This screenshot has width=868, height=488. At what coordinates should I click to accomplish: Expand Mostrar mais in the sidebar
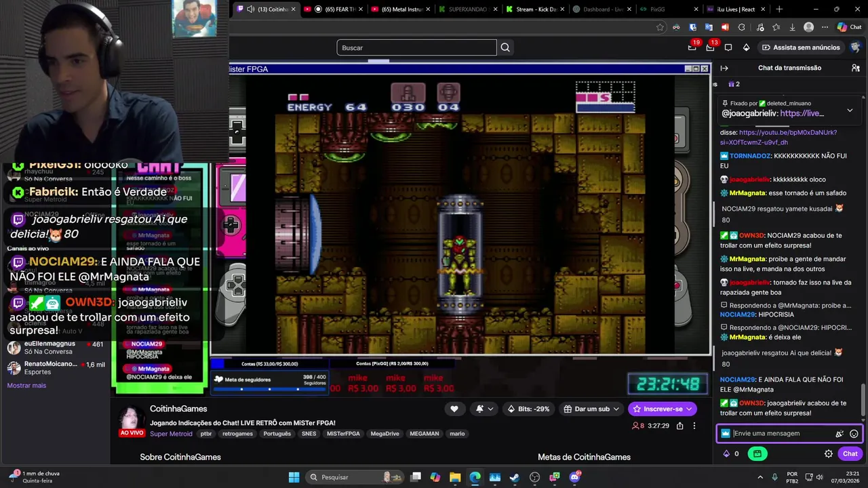coord(26,385)
